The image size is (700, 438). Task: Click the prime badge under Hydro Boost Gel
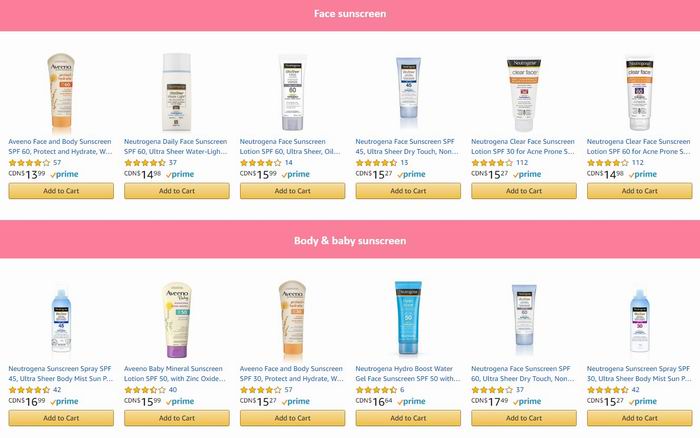[411, 401]
